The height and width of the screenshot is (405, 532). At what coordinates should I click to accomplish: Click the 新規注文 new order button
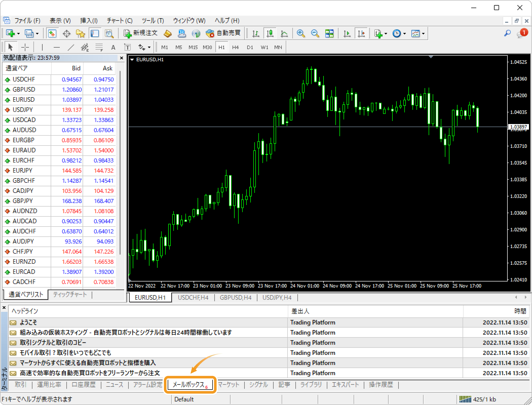point(141,33)
